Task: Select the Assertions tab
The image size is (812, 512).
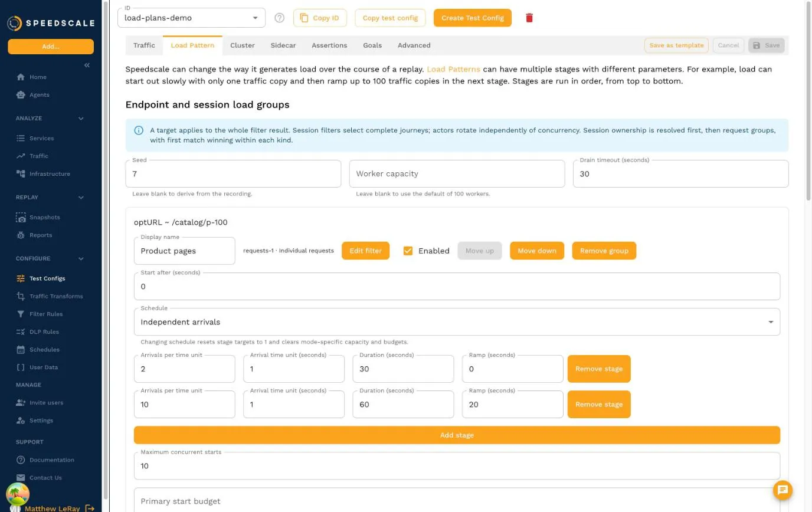Action: coord(329,45)
